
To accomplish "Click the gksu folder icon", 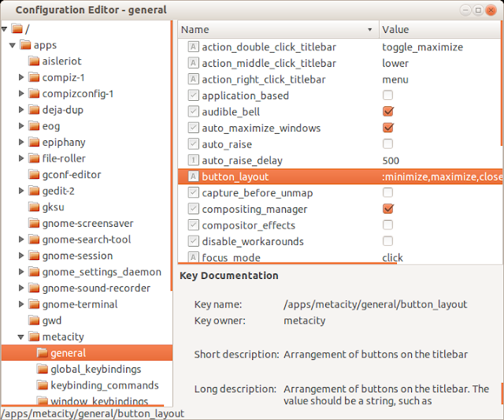I will tap(34, 207).
